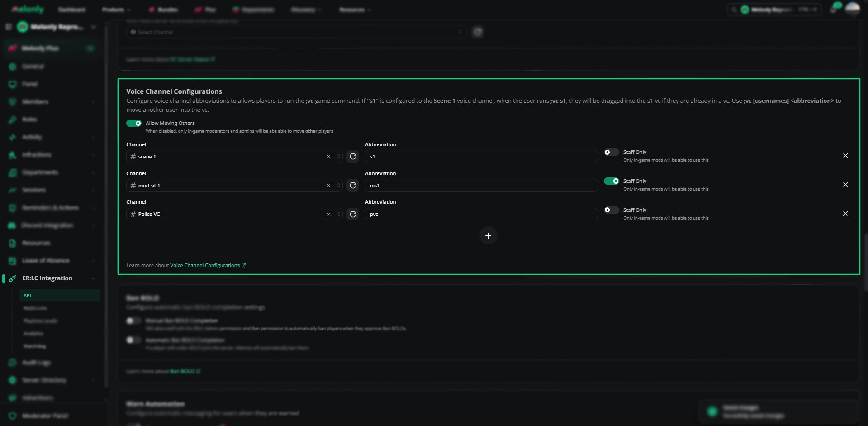
Task: Remove the scene 1 channel configuration row
Action: click(x=845, y=156)
